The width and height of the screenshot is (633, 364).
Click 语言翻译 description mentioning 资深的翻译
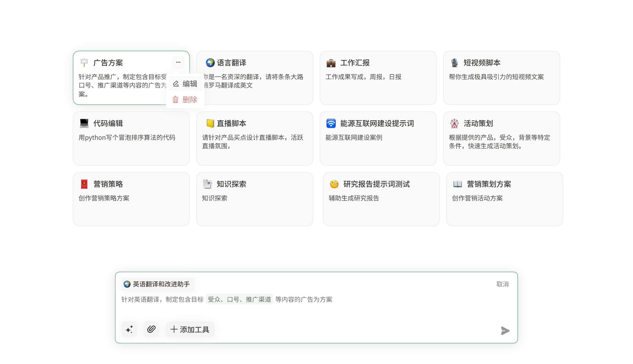point(253,81)
